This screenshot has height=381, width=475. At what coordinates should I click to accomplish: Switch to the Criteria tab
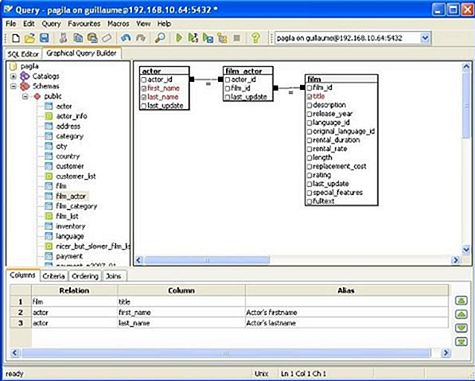click(54, 276)
